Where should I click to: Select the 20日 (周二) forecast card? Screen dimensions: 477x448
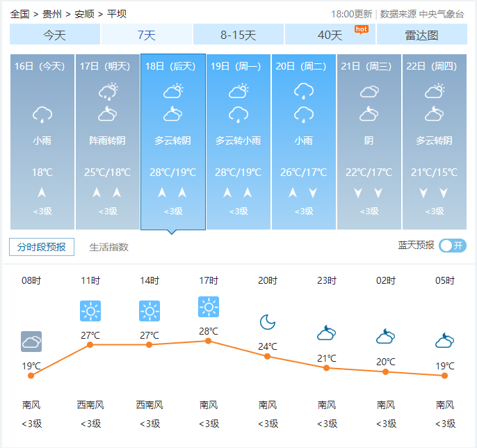[x=304, y=141]
